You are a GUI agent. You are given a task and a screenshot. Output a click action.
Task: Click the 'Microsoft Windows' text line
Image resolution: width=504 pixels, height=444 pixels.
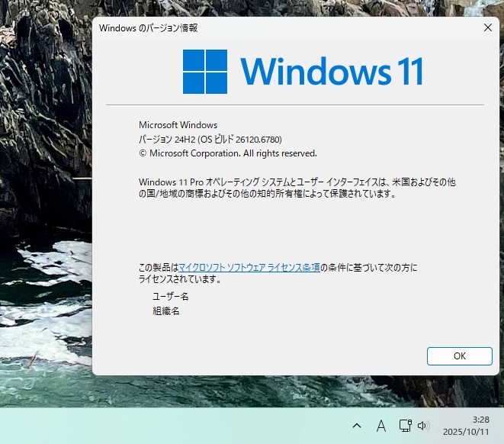tap(178, 125)
